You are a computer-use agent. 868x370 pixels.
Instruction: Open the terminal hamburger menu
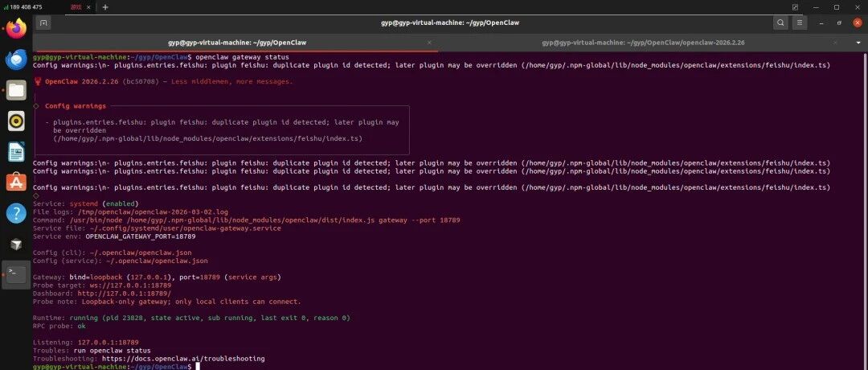(x=799, y=23)
